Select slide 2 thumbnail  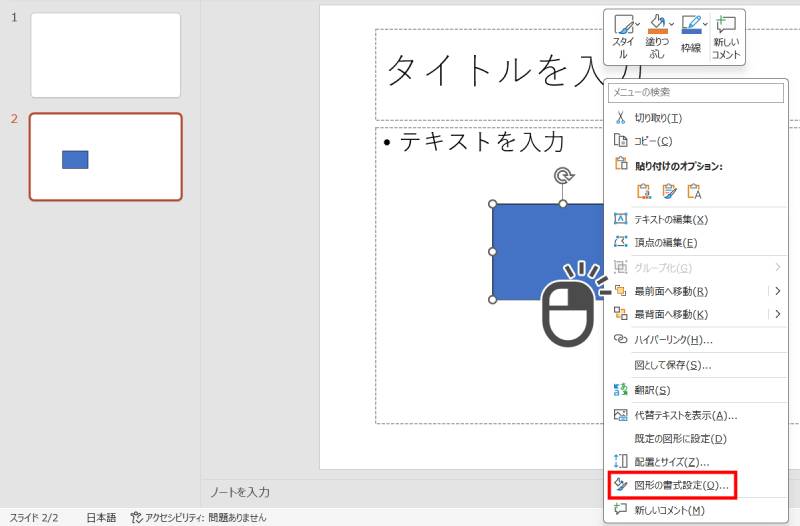(x=106, y=157)
